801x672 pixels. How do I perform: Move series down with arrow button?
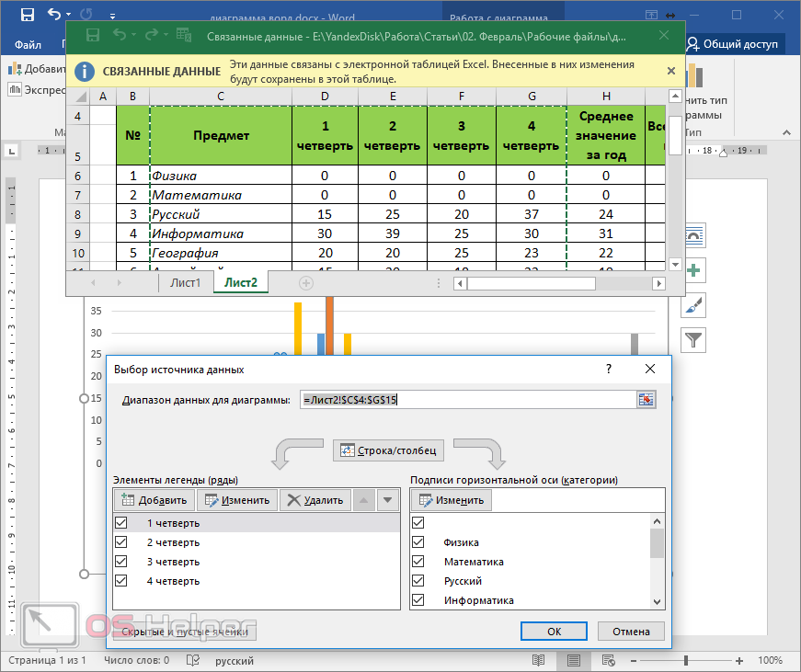(x=388, y=500)
